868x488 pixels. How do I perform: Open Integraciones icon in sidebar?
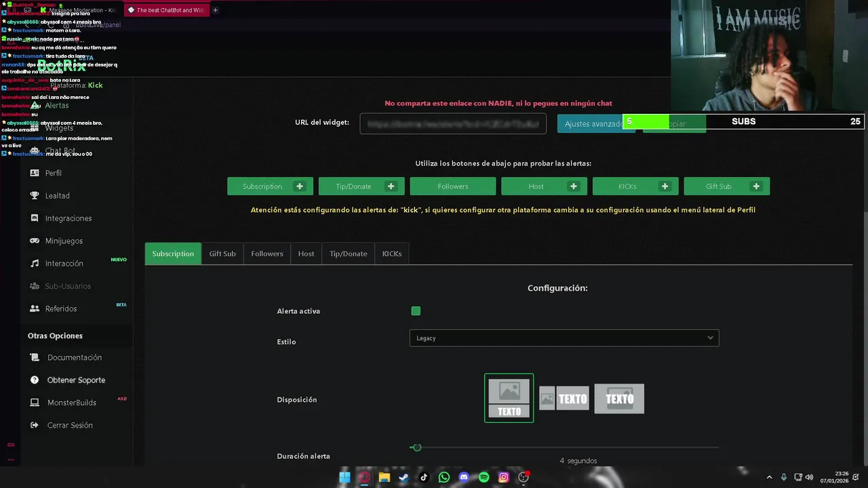[35, 218]
